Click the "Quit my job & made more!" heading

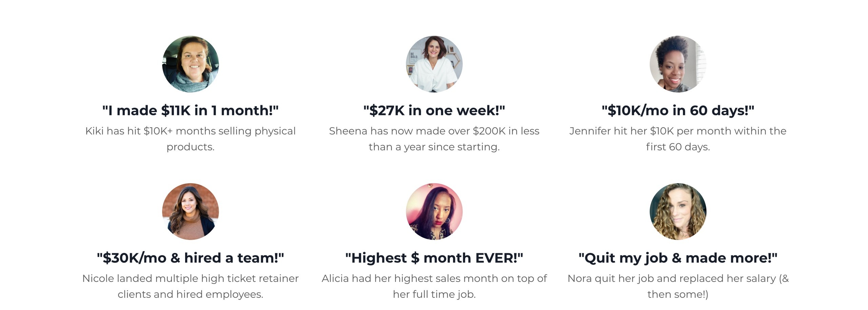[x=678, y=258]
